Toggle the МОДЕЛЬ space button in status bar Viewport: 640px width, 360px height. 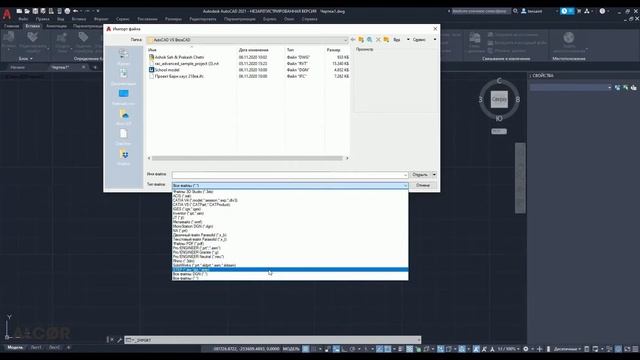tap(291, 349)
